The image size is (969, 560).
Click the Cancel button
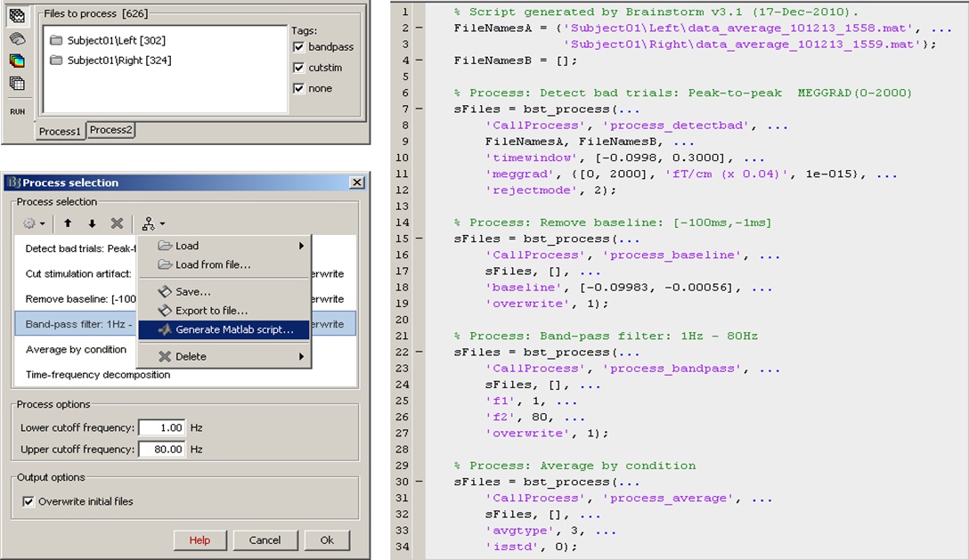pos(265,540)
